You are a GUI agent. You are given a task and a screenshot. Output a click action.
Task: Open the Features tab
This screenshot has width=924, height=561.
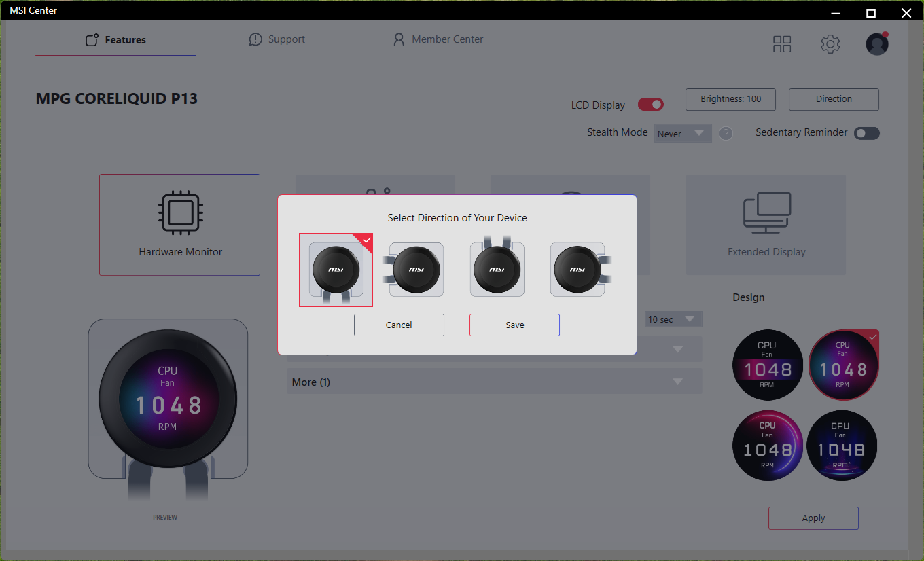[x=115, y=40]
